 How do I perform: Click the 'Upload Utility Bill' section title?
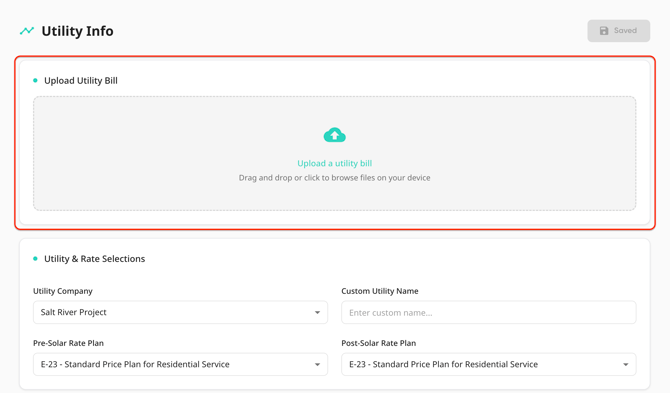point(81,81)
